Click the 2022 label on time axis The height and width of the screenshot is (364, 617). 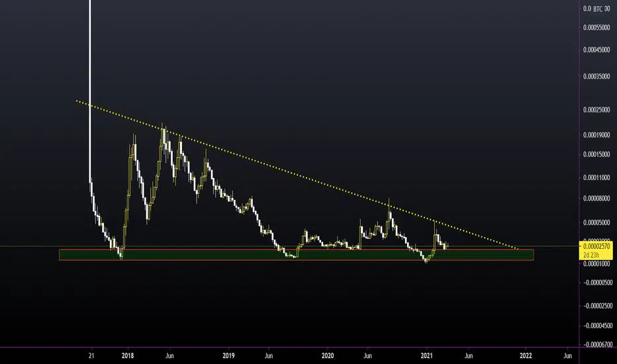(526, 356)
